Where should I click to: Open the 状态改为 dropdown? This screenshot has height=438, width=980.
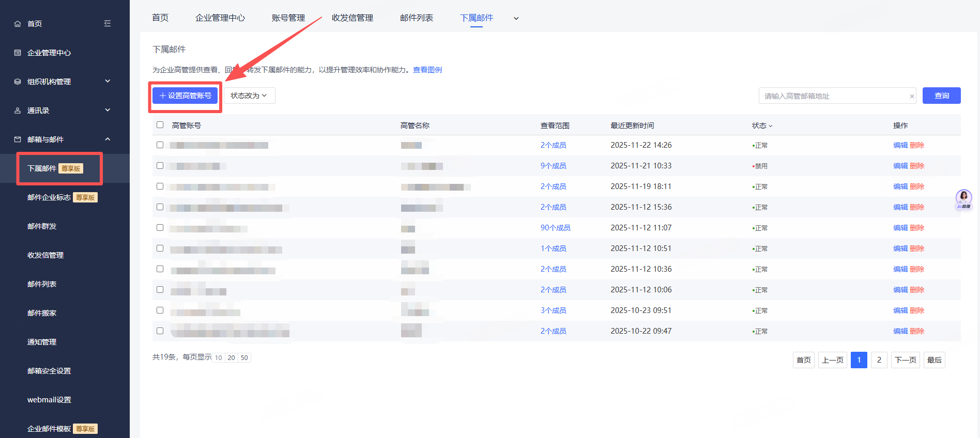(249, 96)
